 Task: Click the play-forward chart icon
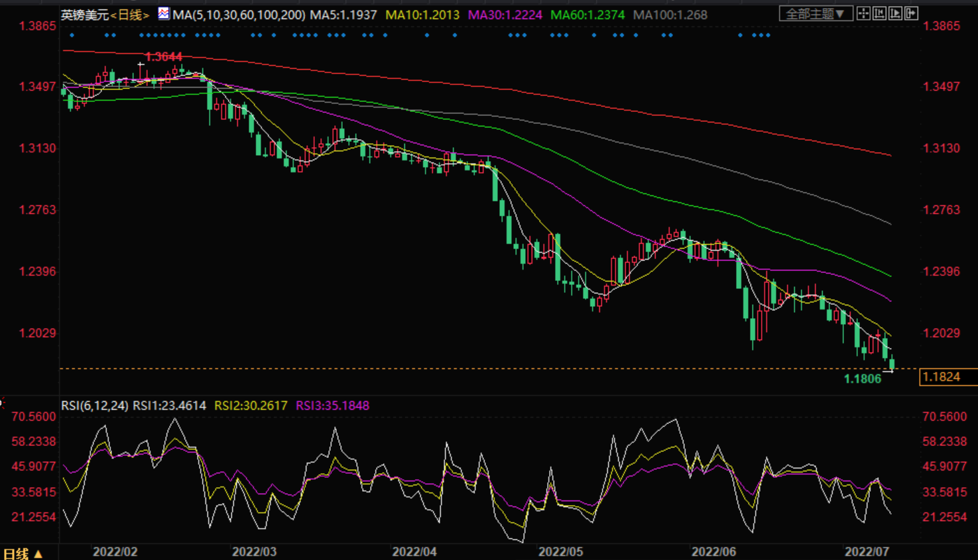[895, 14]
